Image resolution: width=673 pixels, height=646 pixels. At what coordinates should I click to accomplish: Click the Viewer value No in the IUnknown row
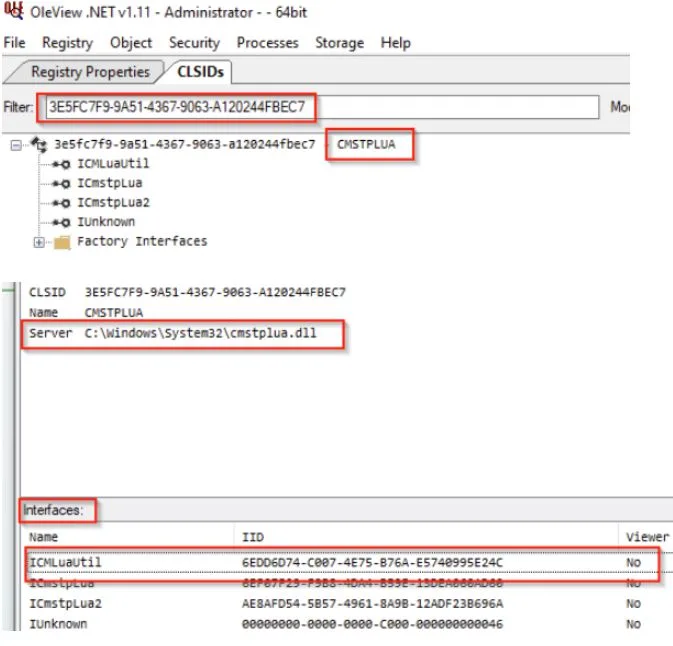pos(633,624)
